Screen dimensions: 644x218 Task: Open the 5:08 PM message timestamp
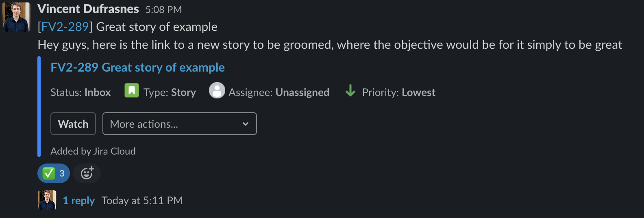point(163,9)
